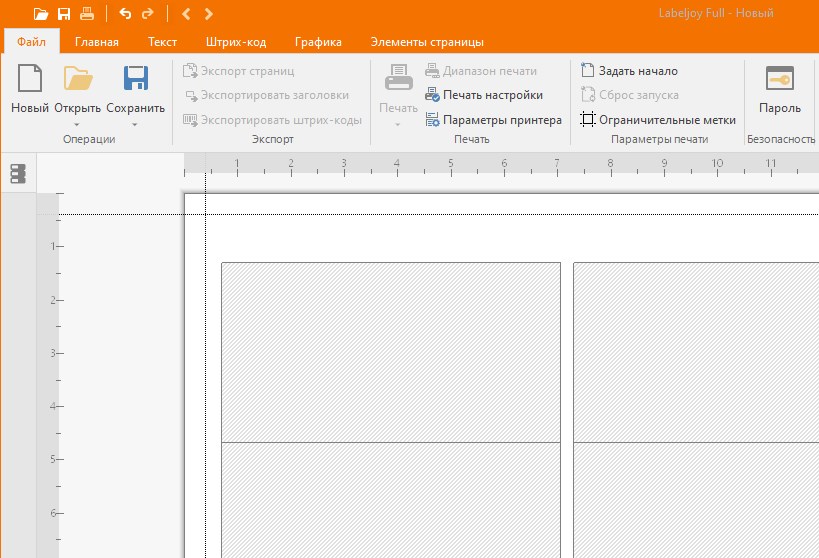Open the Элементы страницы tab

(427, 42)
